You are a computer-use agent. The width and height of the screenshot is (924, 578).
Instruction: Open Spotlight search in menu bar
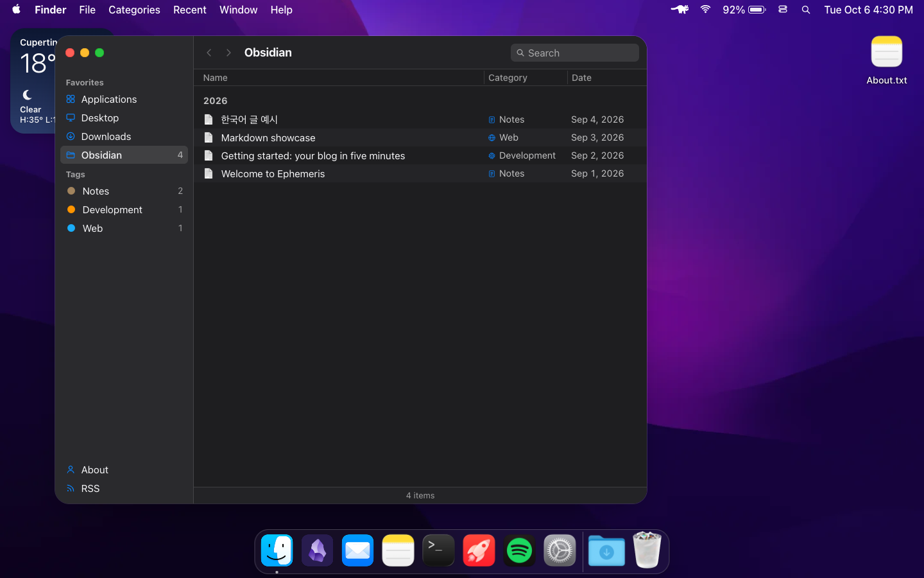[806, 10]
